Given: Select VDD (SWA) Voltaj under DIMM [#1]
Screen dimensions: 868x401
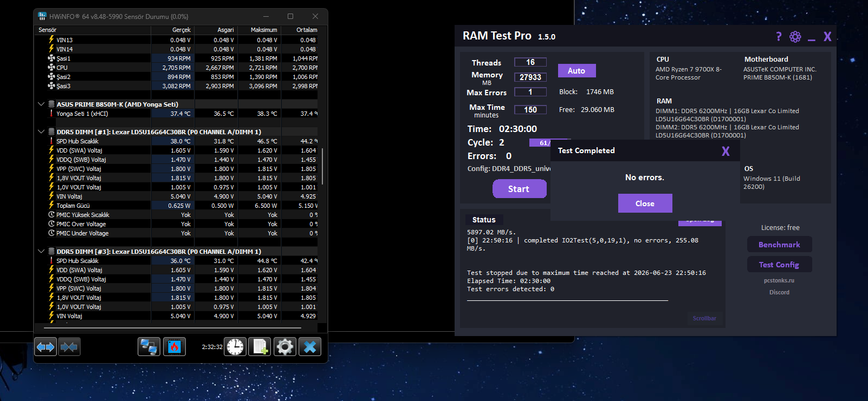Looking at the screenshot, I should point(176,150).
